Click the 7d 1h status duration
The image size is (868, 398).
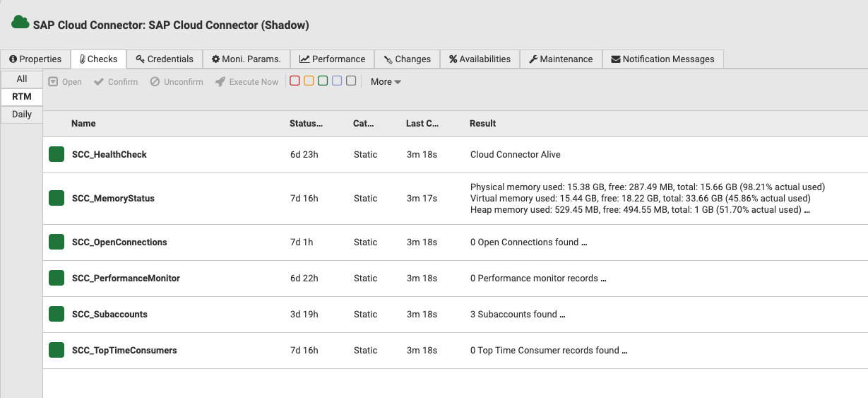click(x=302, y=242)
